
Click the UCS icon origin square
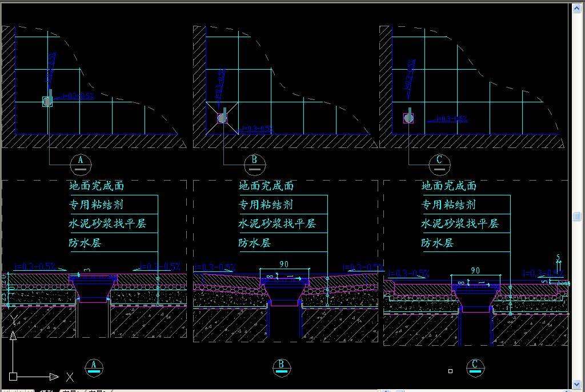tap(13, 377)
